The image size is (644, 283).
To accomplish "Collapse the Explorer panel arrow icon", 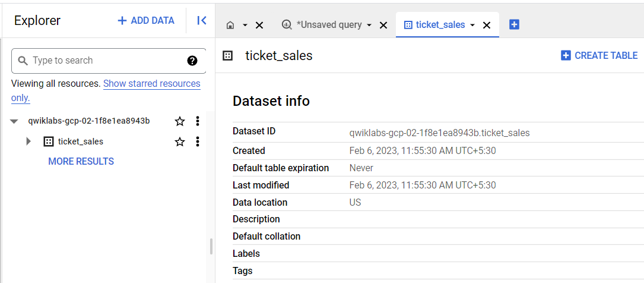I will [x=202, y=21].
